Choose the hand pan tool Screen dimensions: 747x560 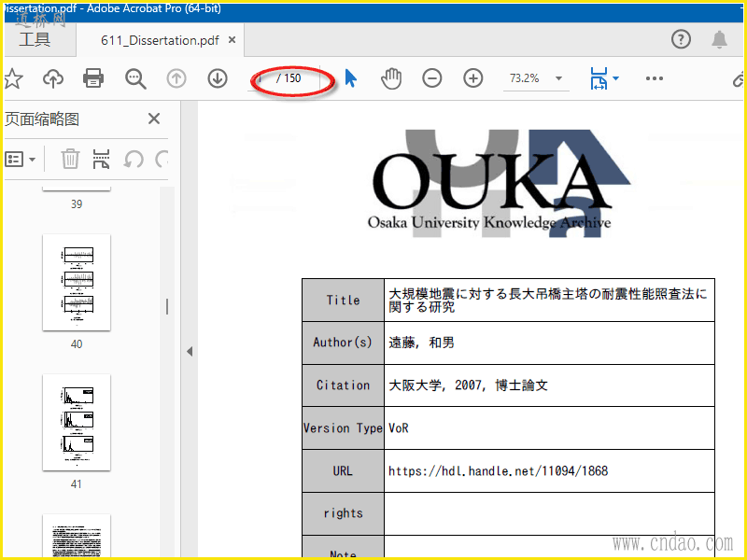pos(391,78)
